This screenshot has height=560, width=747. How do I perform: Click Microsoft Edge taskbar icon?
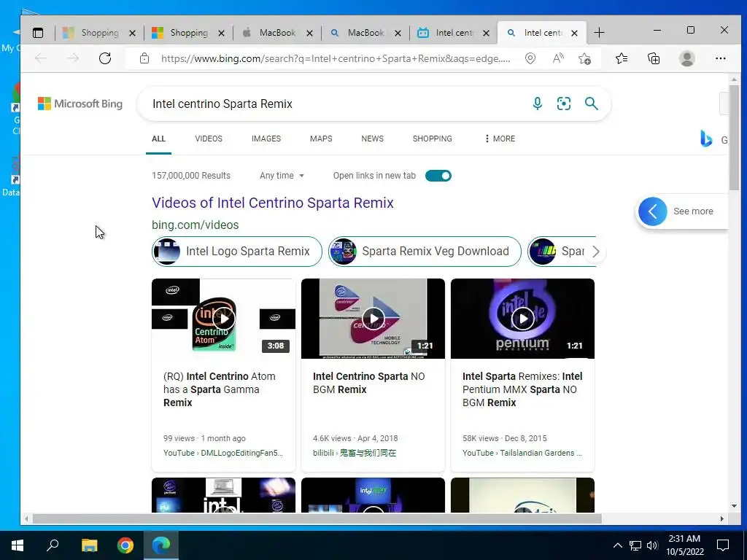tap(161, 545)
